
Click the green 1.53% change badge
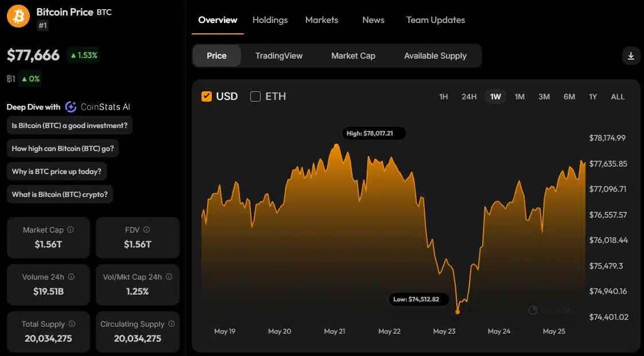tap(84, 55)
